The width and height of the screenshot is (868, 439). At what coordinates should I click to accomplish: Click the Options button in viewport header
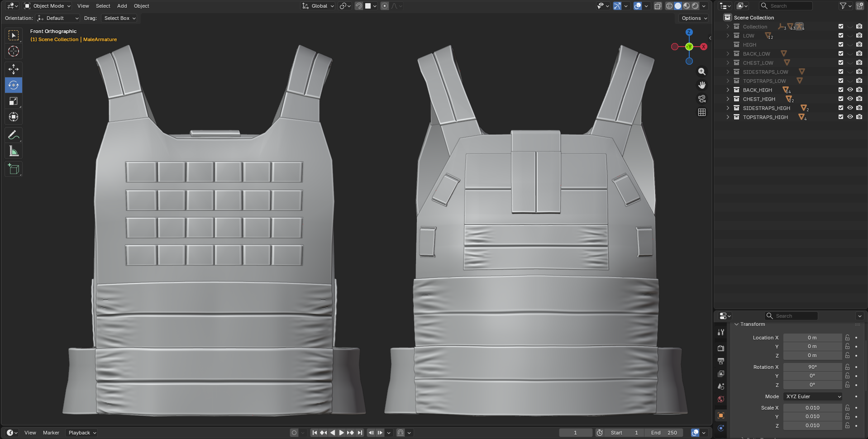tap(694, 18)
